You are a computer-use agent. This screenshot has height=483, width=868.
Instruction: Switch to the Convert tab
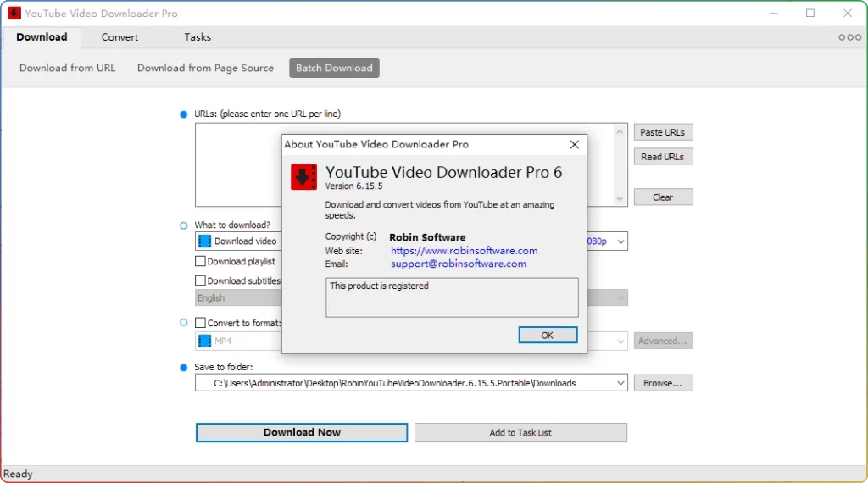click(120, 37)
